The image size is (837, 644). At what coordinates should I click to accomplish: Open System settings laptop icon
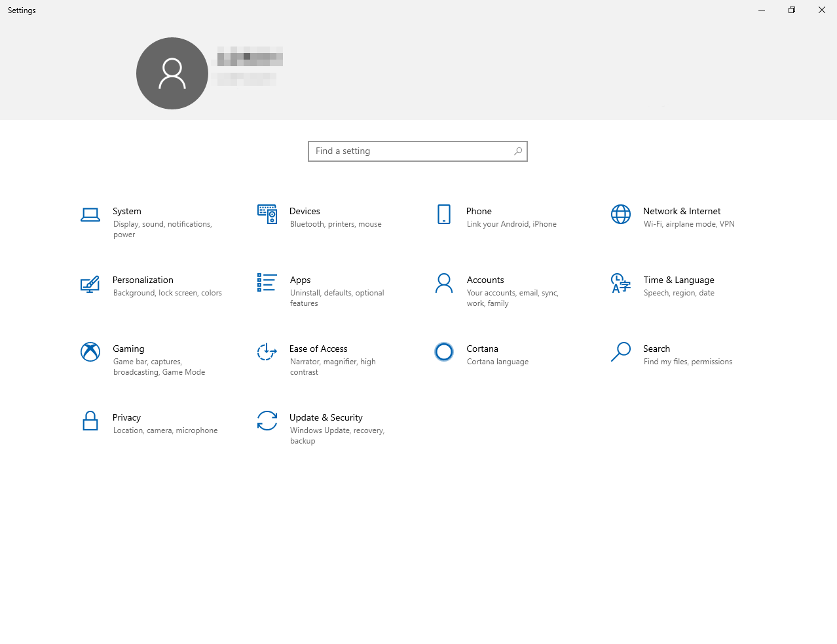90,215
